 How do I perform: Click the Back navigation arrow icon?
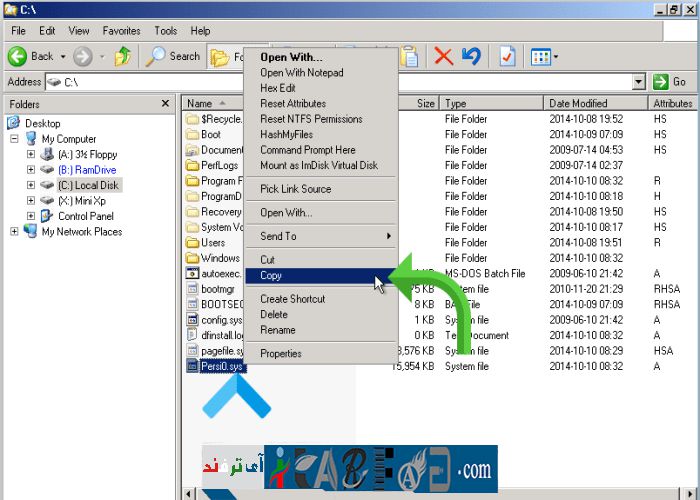[17, 56]
